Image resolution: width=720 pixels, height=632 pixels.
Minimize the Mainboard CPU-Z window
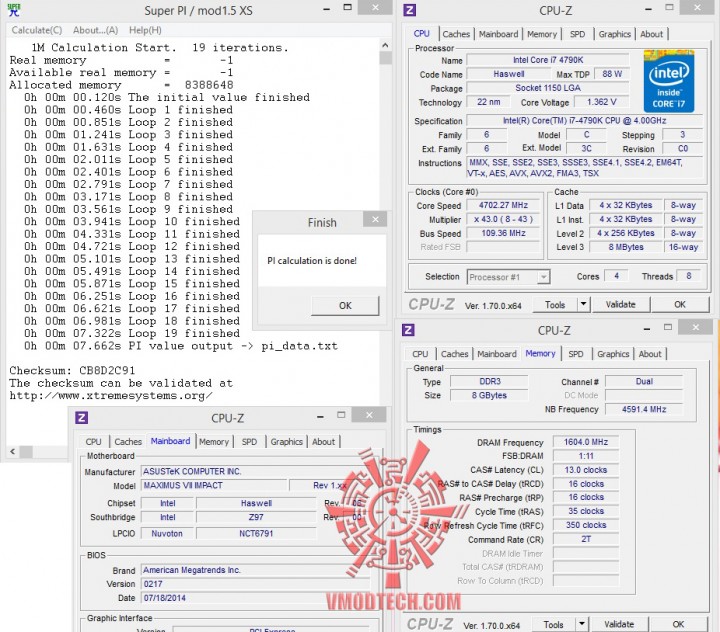(320, 417)
